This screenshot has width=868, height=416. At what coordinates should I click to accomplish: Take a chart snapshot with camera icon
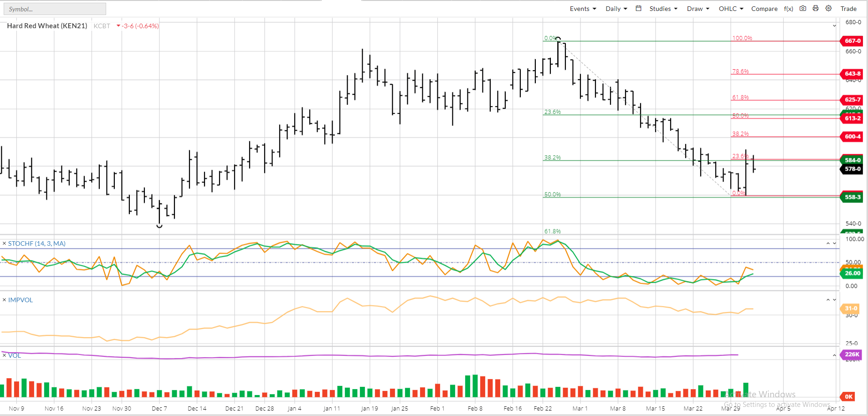(803, 8)
